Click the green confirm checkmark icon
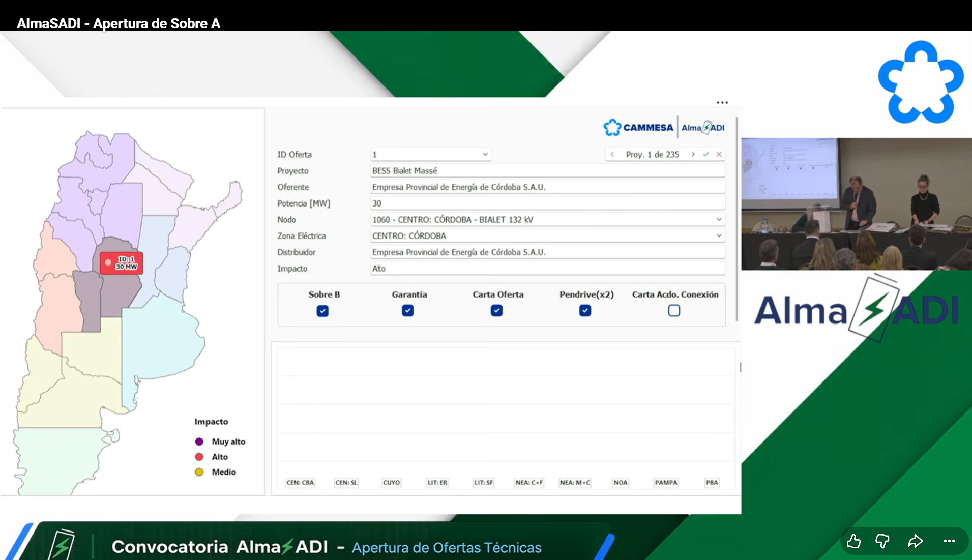Image resolution: width=972 pixels, height=560 pixels. point(706,154)
